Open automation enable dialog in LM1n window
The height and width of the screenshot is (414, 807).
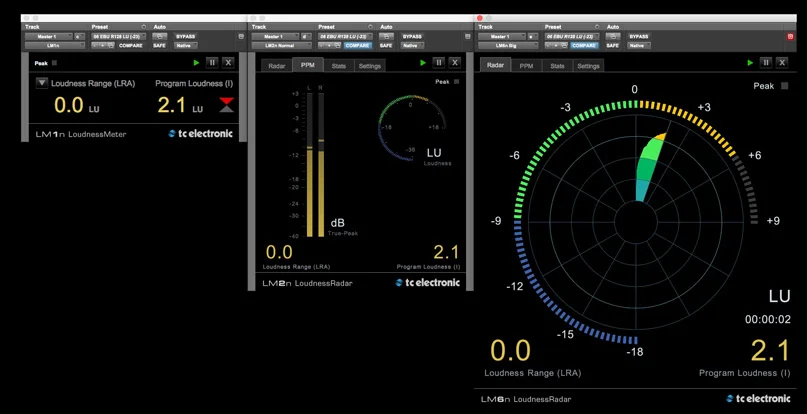[x=160, y=37]
